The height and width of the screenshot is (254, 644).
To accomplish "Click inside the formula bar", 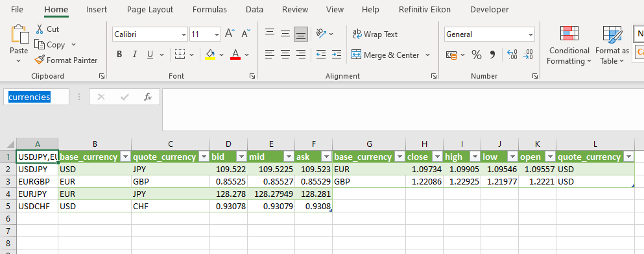I will click(x=403, y=110).
